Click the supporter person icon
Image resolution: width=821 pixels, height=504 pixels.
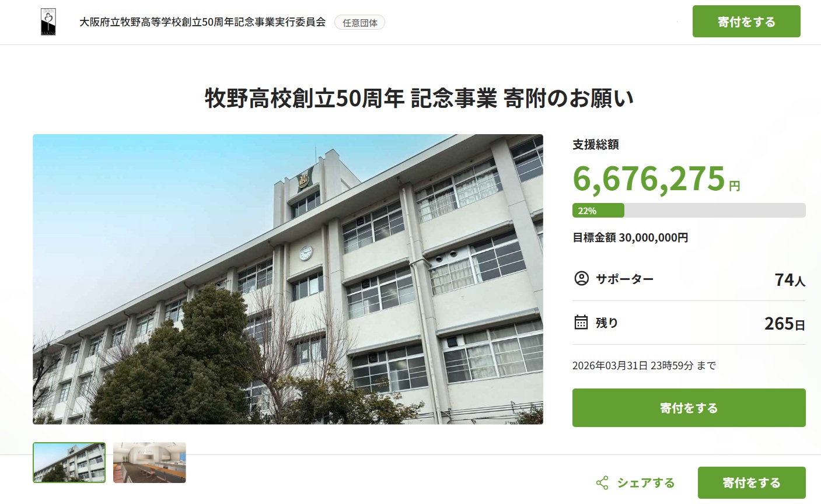pos(581,278)
